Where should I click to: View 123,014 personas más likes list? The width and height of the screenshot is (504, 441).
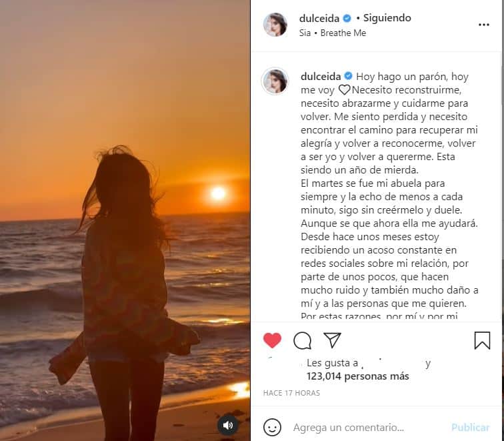357,376
